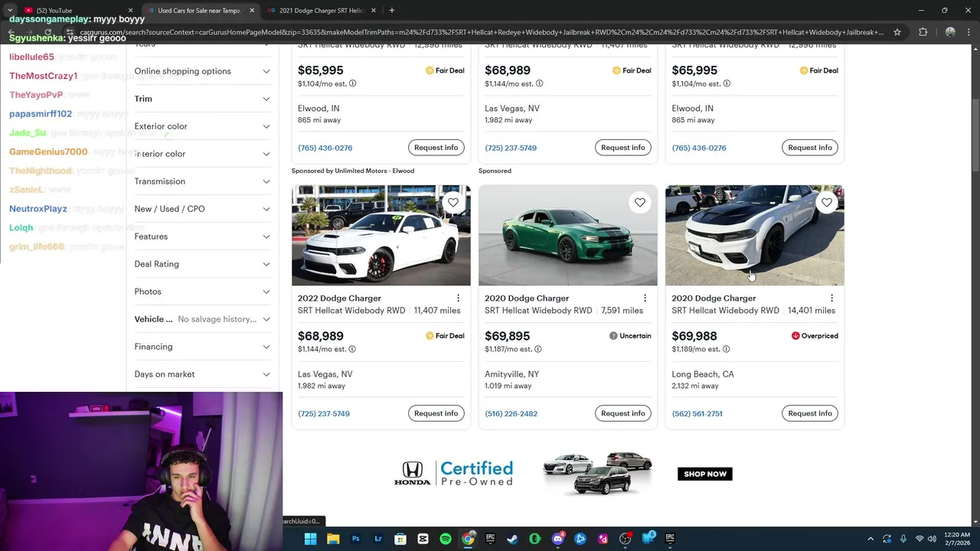Open Steam from the taskbar
Viewport: 980px width, 551px height.
pyautogui.click(x=512, y=539)
